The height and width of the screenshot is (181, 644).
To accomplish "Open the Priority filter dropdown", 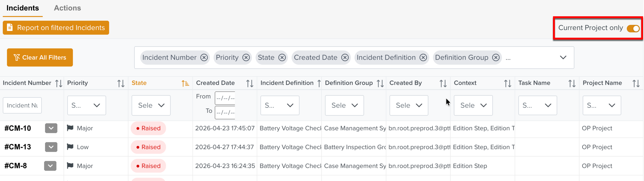I will (87, 105).
